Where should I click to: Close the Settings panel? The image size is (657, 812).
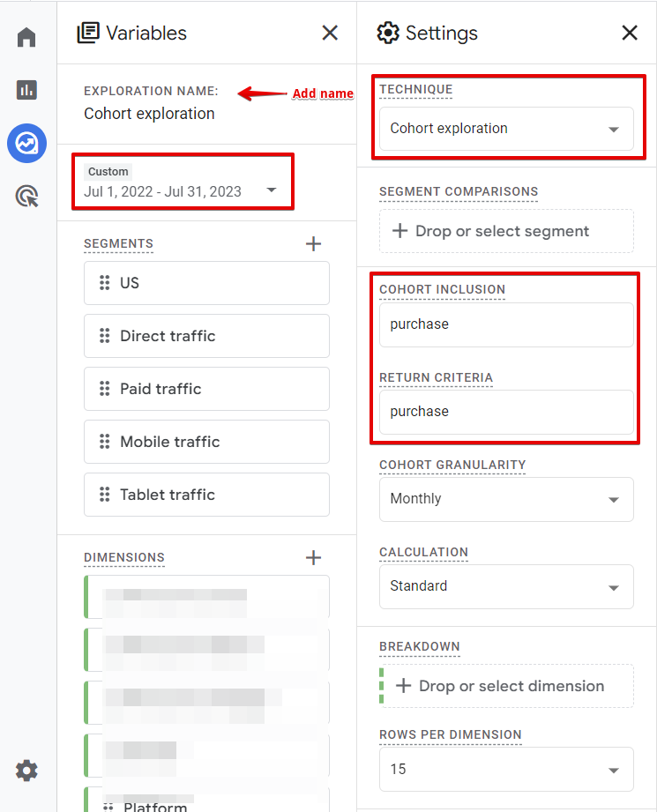coord(629,34)
